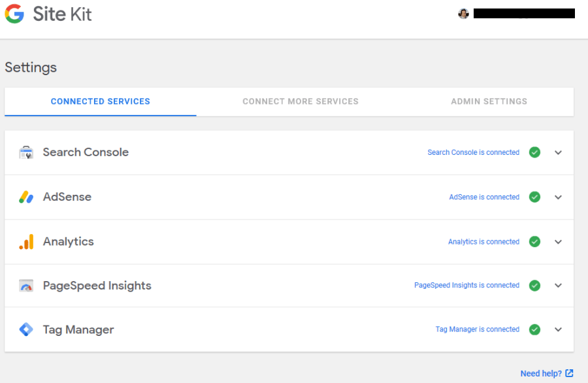Expand the AdSense settings chevron
This screenshot has height=383, width=588.
(558, 197)
